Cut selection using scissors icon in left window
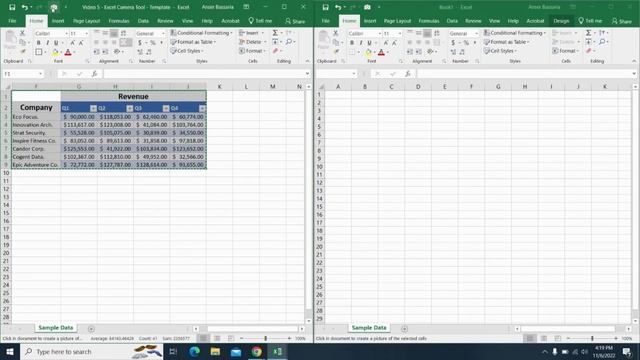Image resolution: width=640 pixels, height=360 pixels. point(22,33)
